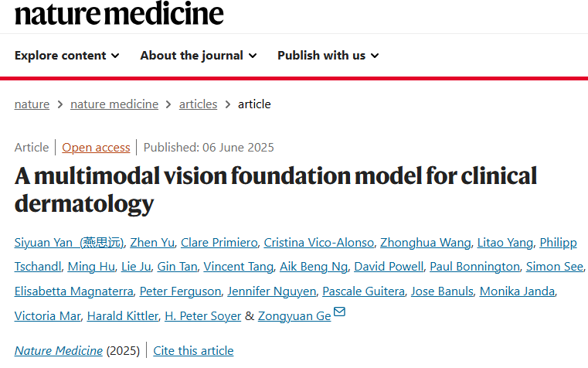Open Monika Janda author link
The height and width of the screenshot is (368, 588).
click(517, 291)
